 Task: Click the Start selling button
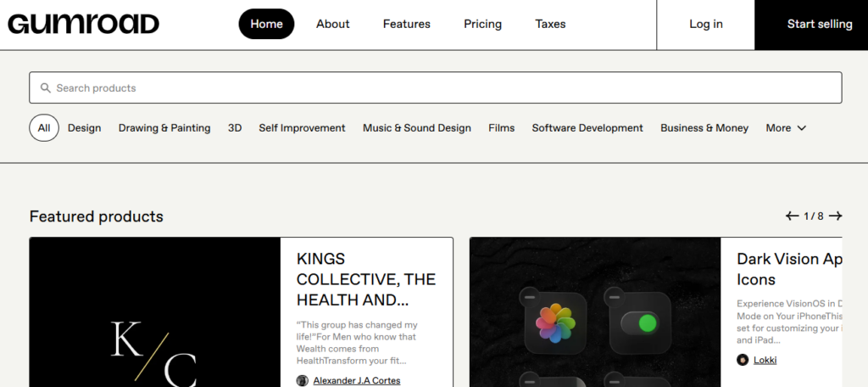811,24
